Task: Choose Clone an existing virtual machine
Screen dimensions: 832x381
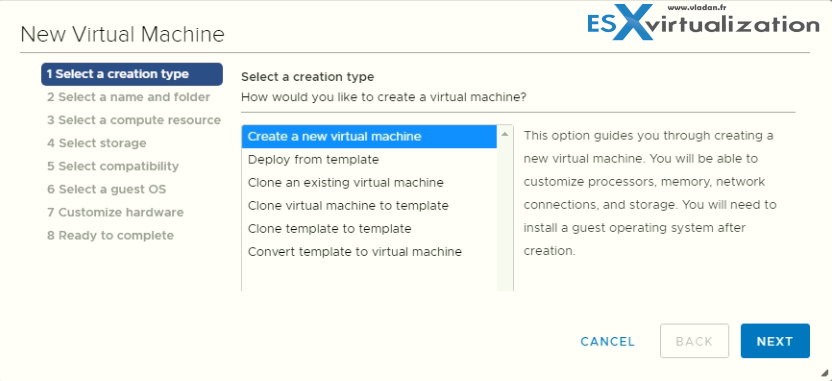Action: coord(369,183)
